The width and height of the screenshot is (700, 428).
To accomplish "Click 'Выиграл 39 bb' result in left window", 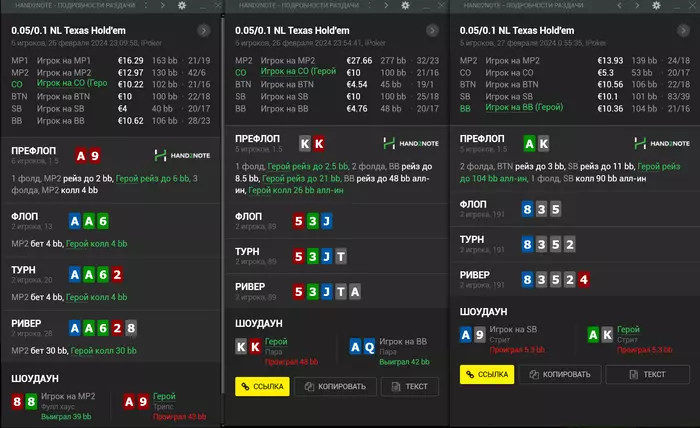I will tap(66, 416).
